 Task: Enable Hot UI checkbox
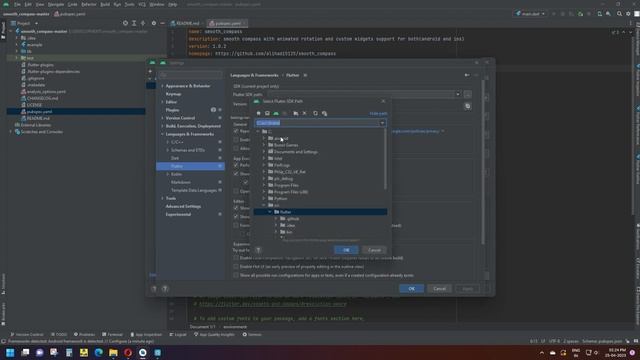[x=236, y=267]
